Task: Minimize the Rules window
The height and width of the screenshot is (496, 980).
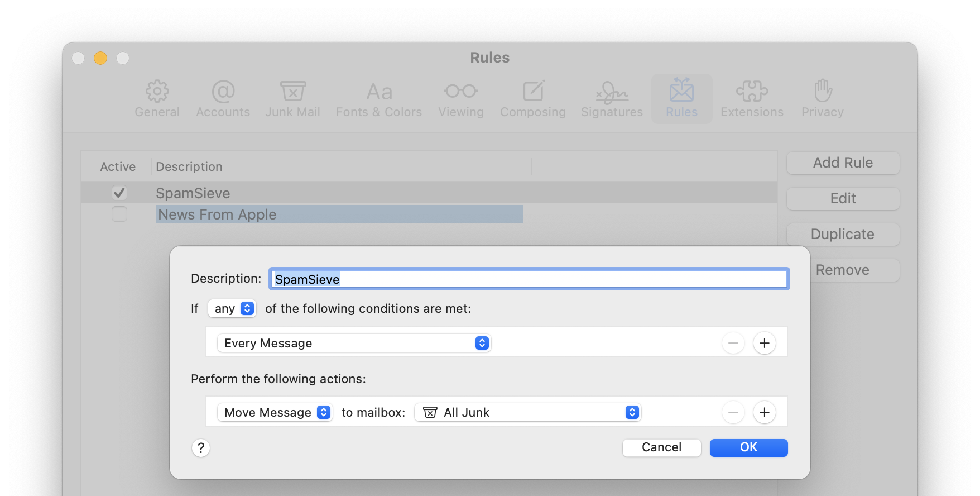Action: click(x=100, y=58)
